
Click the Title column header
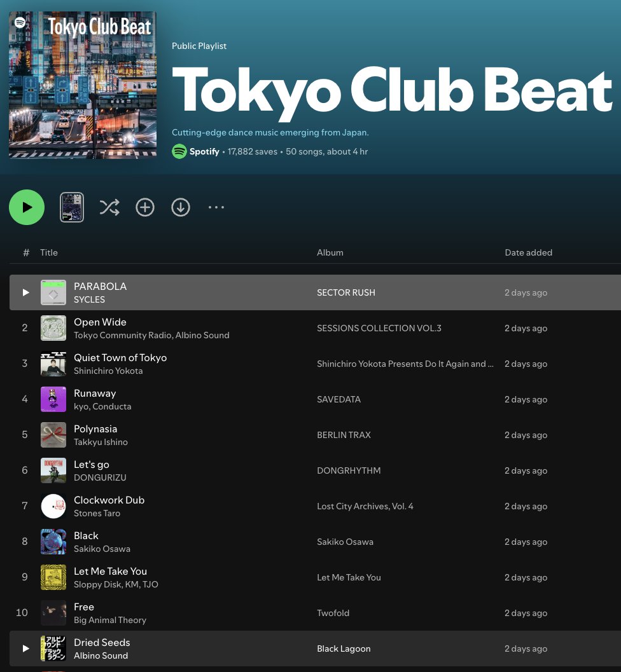[49, 252]
